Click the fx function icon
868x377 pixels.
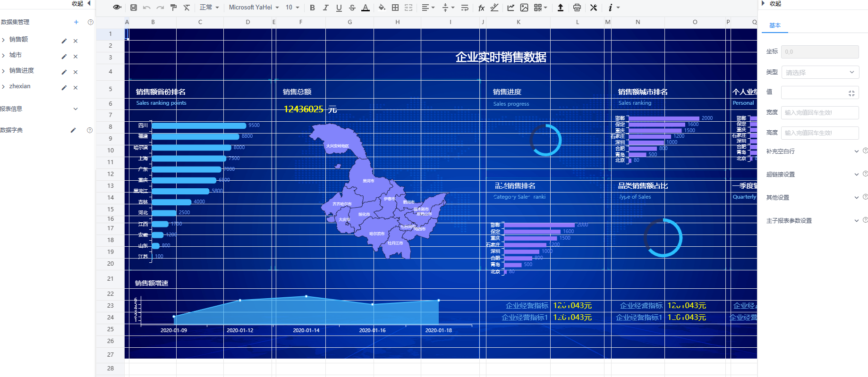tap(481, 8)
